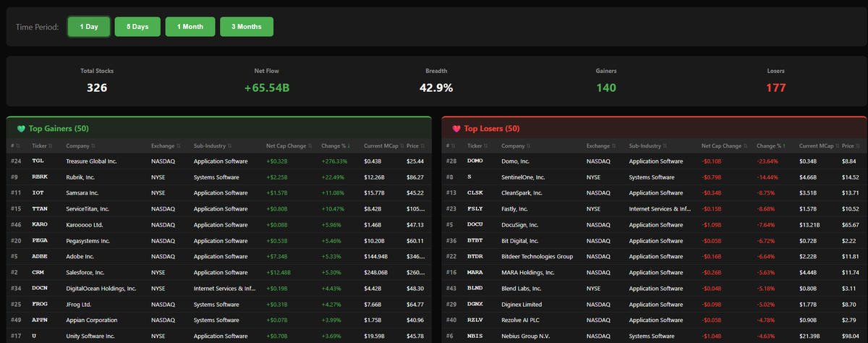Sort Top Gainers by Change % column
This screenshot has width=868, height=343.
tap(335, 145)
